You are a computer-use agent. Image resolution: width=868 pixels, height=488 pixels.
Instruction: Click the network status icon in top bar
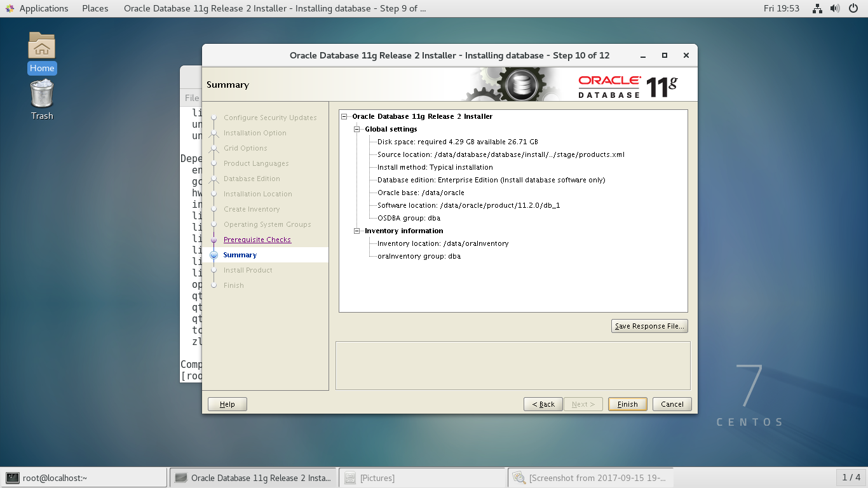tap(817, 8)
